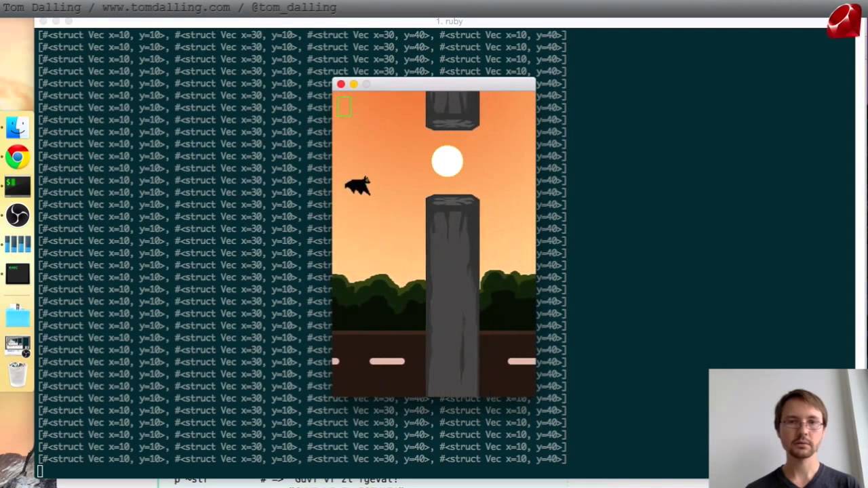
Task: Open the blue bar chart dock app
Action: click(x=18, y=245)
